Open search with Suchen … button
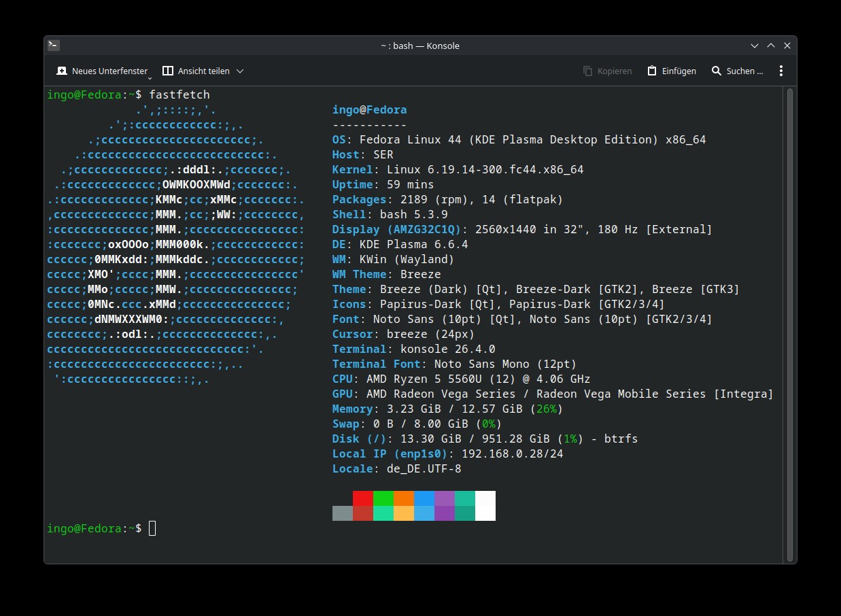The height and width of the screenshot is (616, 841). pyautogui.click(x=737, y=71)
